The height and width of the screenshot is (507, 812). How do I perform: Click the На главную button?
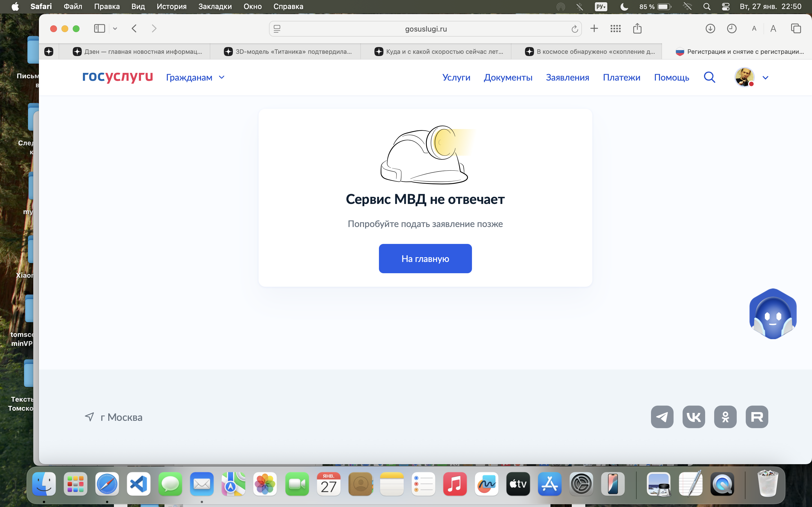coord(425,259)
